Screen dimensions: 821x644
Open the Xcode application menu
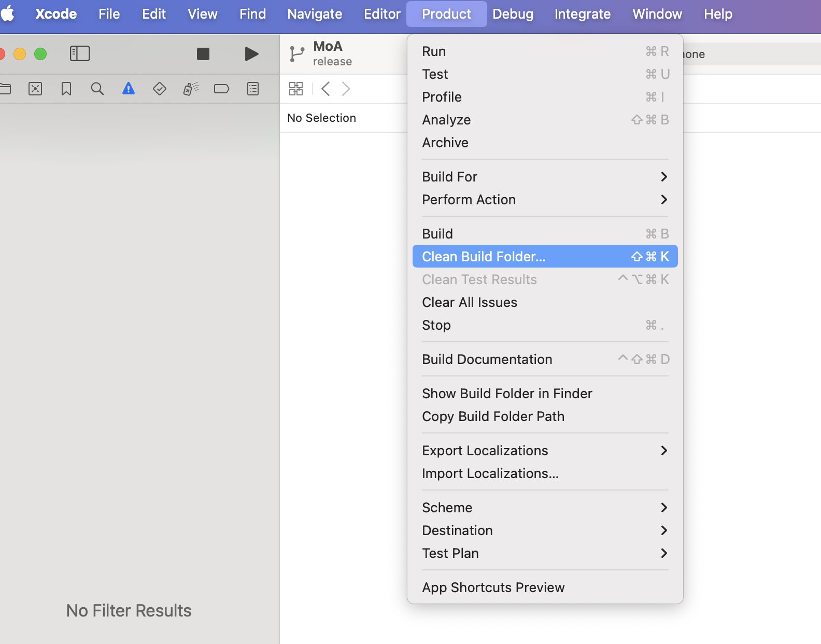pos(56,14)
